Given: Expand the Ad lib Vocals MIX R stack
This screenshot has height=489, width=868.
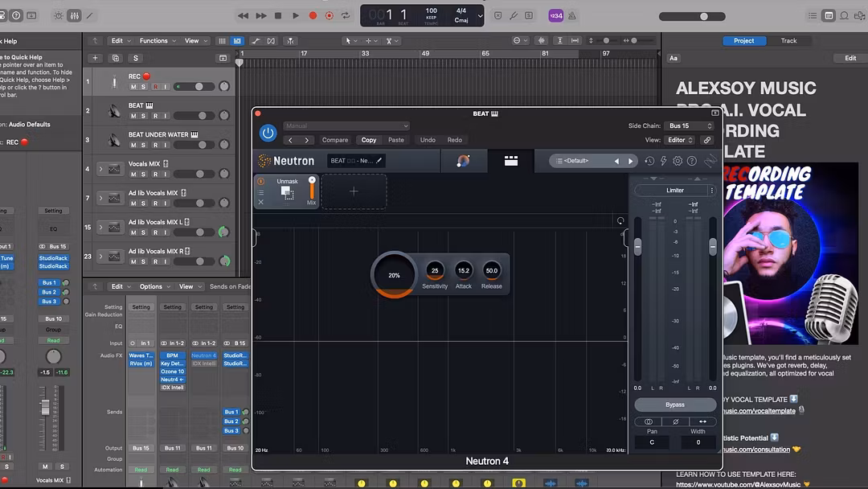Looking at the screenshot, I should [x=100, y=257].
